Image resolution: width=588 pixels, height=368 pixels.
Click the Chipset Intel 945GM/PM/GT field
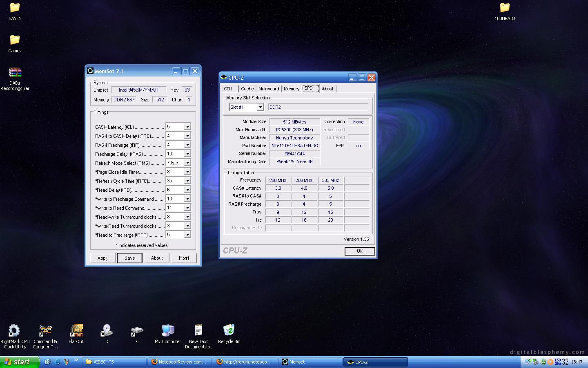coord(139,90)
